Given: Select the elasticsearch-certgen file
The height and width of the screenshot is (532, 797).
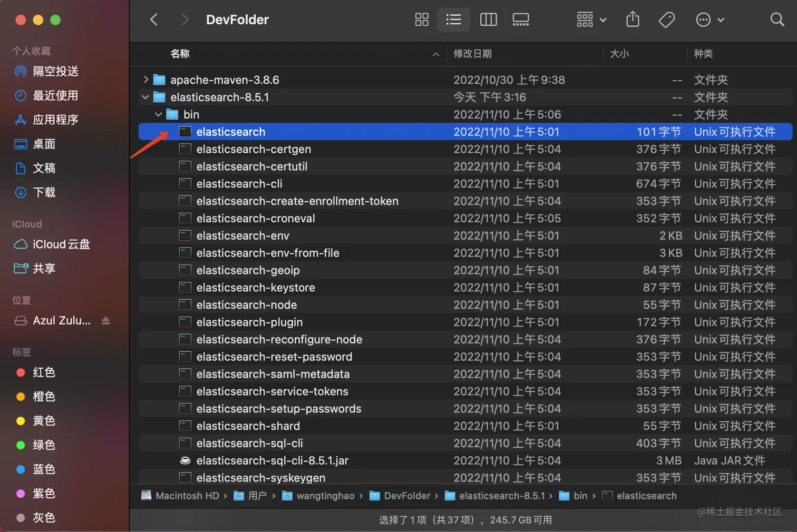Looking at the screenshot, I should (x=465, y=149).
